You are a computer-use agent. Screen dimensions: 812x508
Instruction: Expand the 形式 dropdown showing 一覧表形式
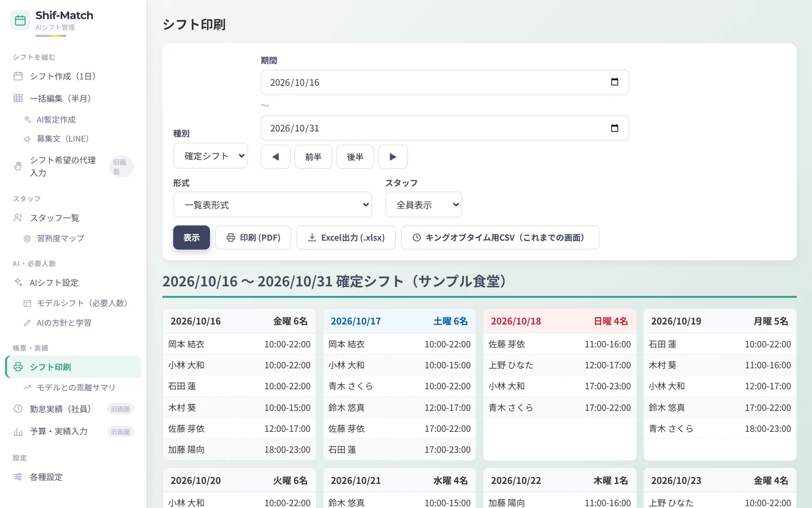(273, 205)
